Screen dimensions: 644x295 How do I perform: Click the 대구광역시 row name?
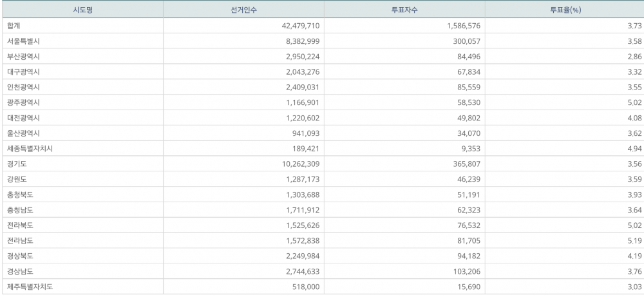pos(24,71)
